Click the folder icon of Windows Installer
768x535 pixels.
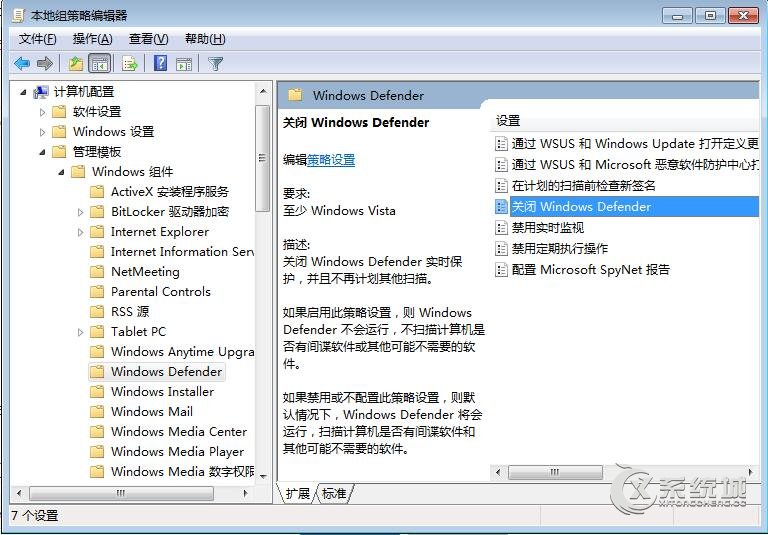point(97,391)
